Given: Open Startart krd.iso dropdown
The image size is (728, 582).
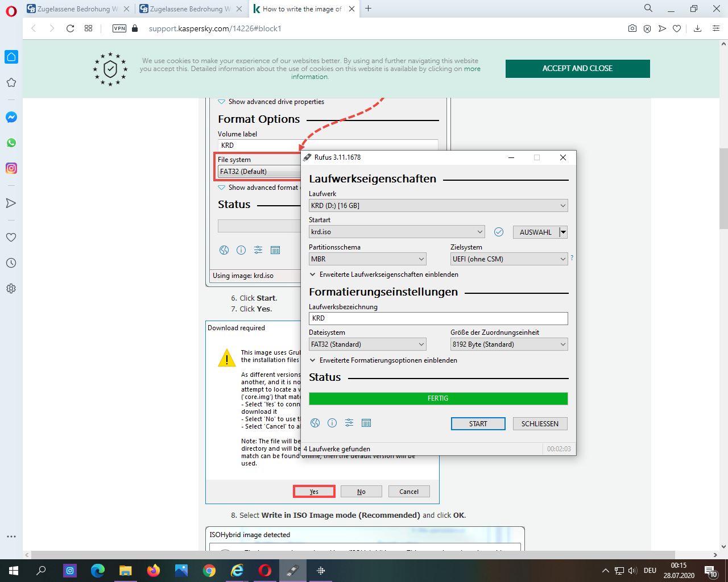Looking at the screenshot, I should click(x=397, y=232).
